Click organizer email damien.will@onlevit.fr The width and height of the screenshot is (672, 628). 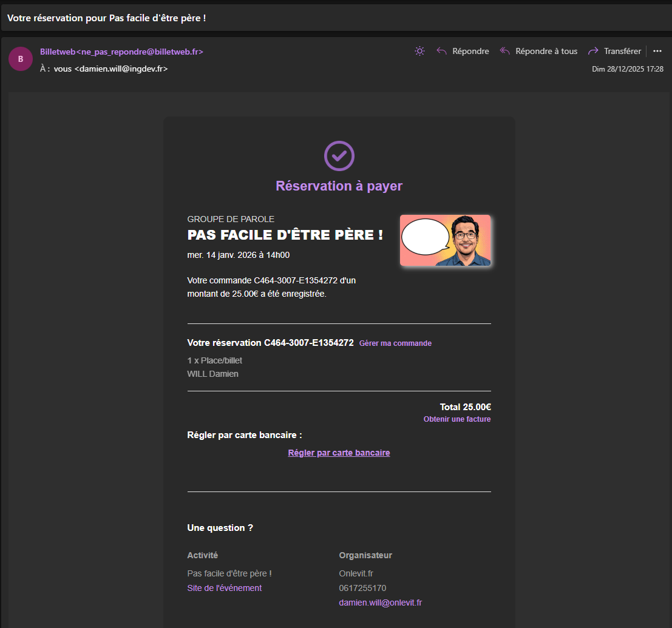(x=380, y=603)
